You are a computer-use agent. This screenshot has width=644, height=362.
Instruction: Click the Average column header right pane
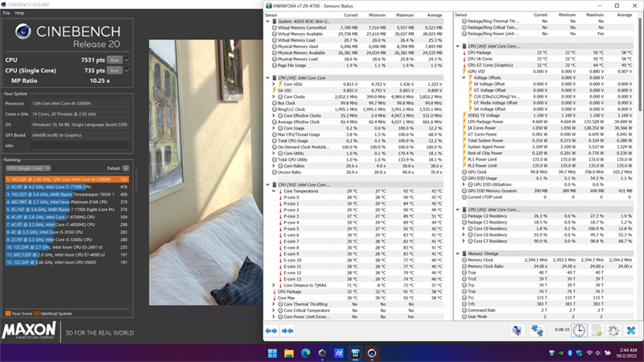(x=625, y=15)
